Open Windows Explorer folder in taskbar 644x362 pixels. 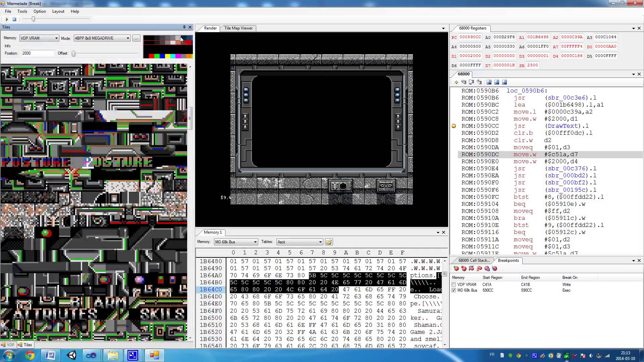click(113, 355)
